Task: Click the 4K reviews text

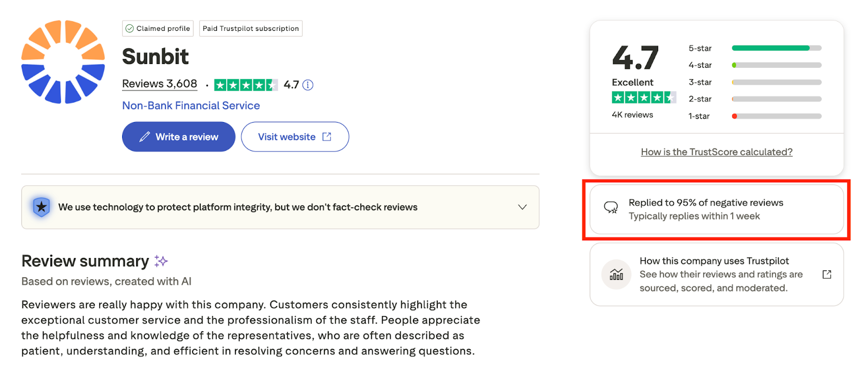Action: pos(633,115)
